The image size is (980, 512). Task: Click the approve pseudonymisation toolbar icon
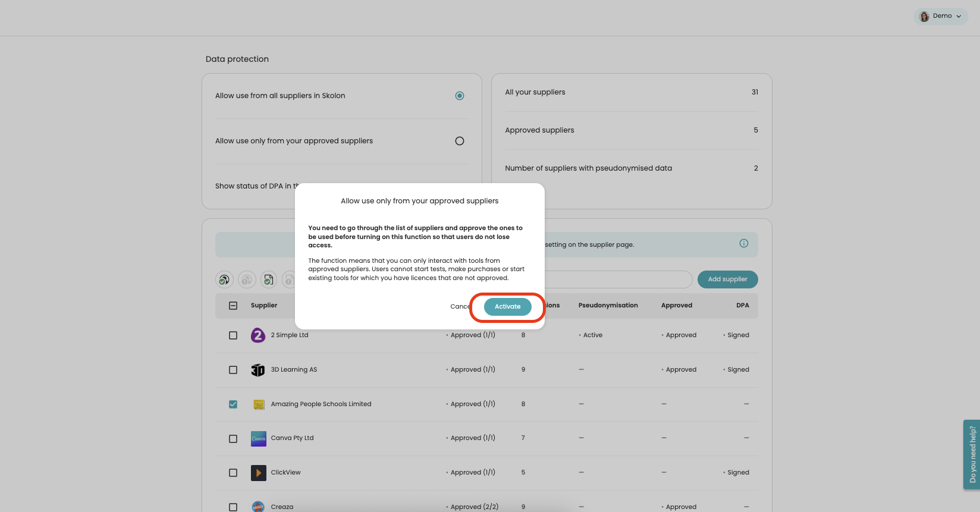pos(224,279)
